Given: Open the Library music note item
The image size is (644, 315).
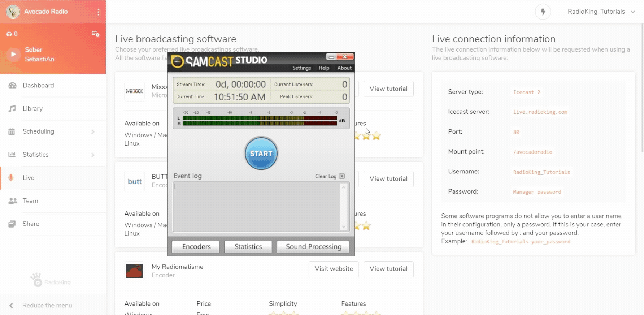Looking at the screenshot, I should click(x=32, y=109).
